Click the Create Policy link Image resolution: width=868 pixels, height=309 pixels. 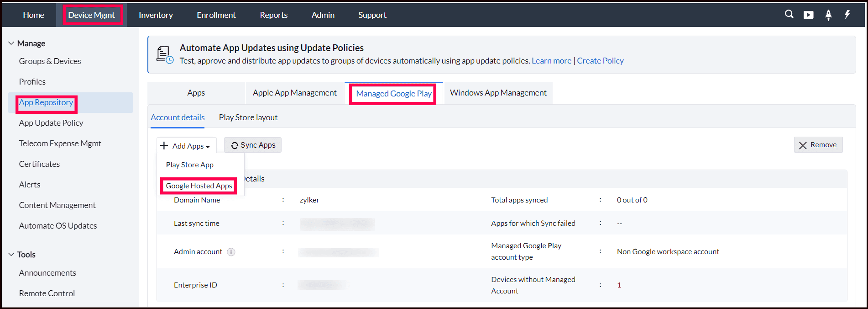coord(600,61)
